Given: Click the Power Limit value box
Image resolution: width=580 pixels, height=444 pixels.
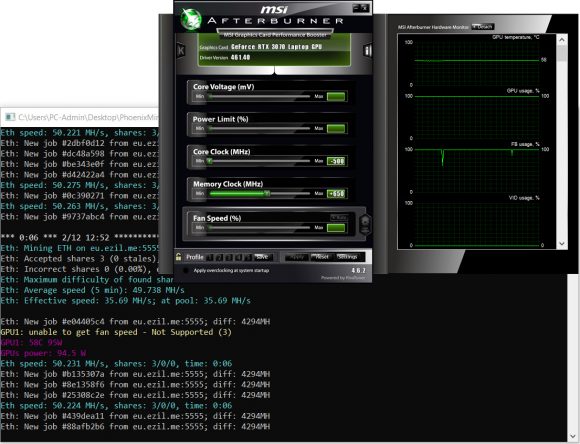Looking at the screenshot, I should click(336, 129).
